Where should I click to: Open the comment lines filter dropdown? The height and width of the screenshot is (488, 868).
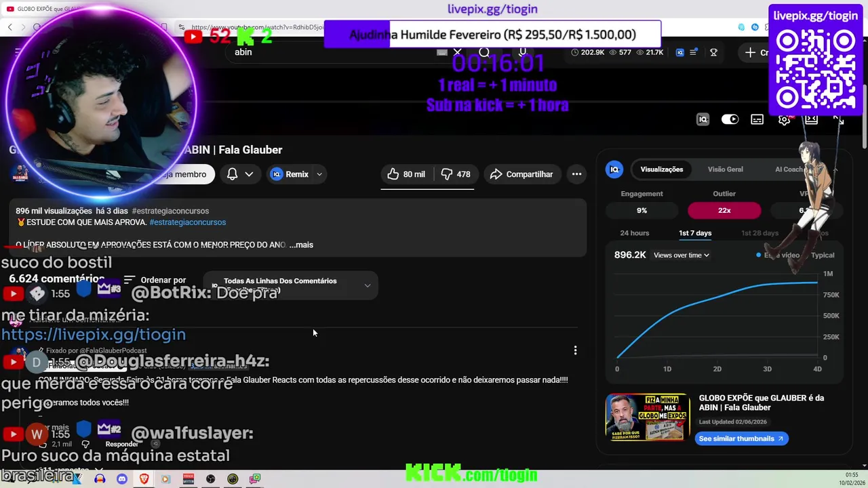[x=290, y=285]
